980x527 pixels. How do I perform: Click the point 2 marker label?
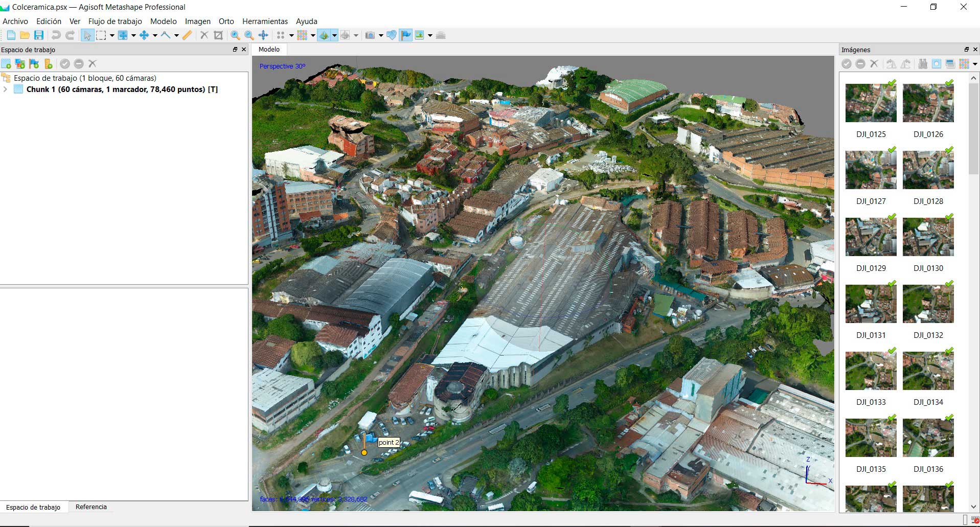389,443
